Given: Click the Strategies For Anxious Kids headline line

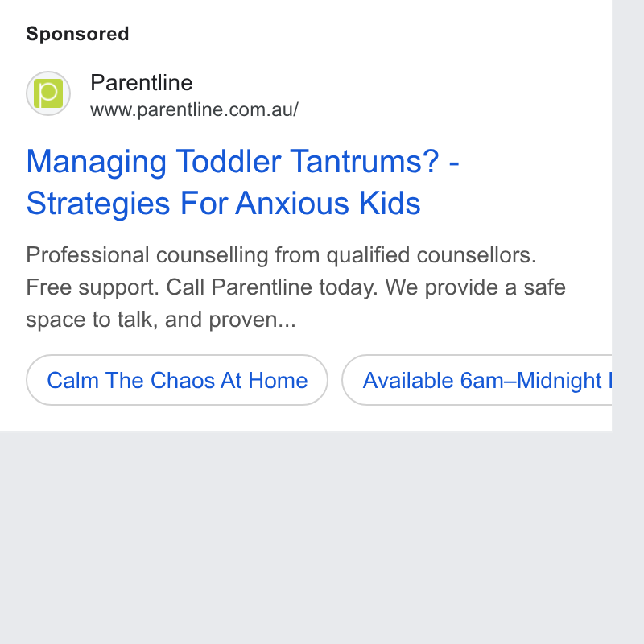Looking at the screenshot, I should [x=224, y=203].
